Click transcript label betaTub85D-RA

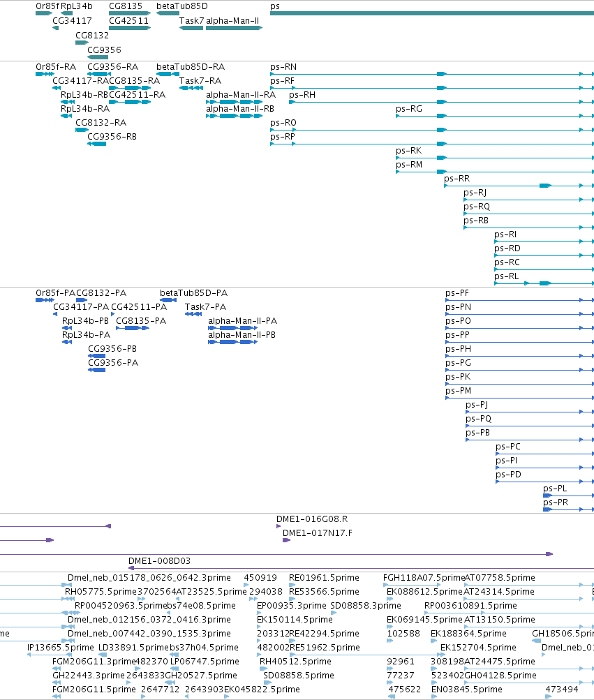pyautogui.click(x=191, y=67)
